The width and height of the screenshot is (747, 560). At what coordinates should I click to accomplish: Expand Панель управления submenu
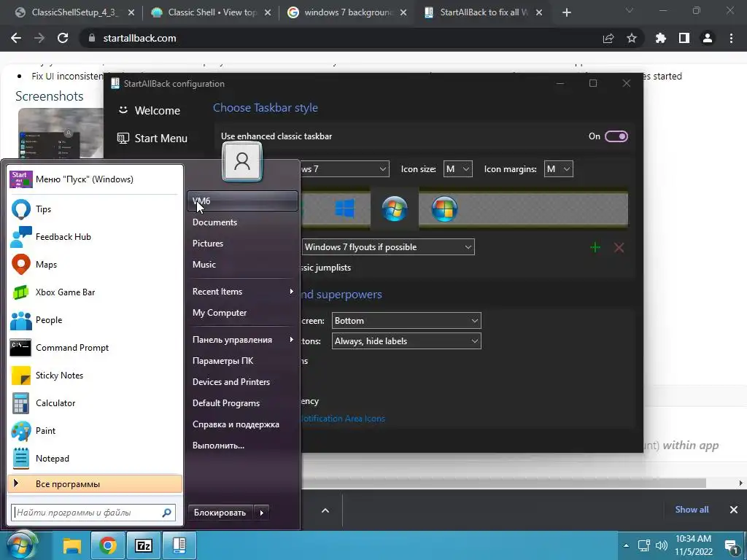242,340
